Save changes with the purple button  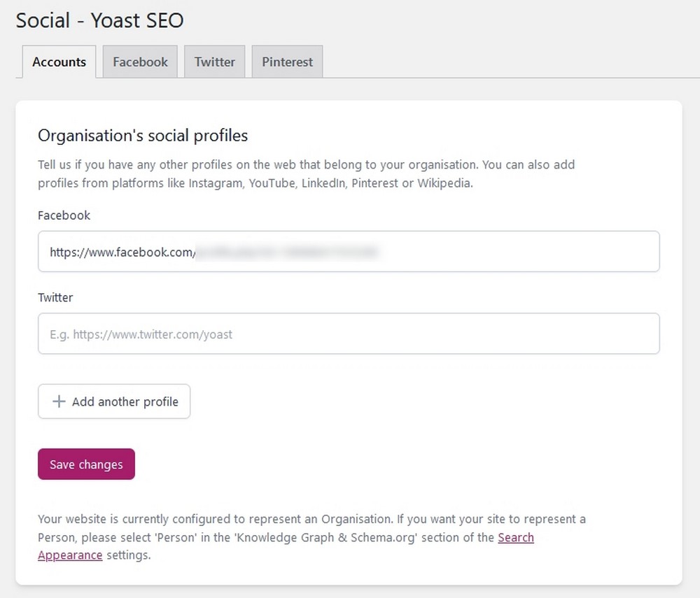click(x=86, y=464)
